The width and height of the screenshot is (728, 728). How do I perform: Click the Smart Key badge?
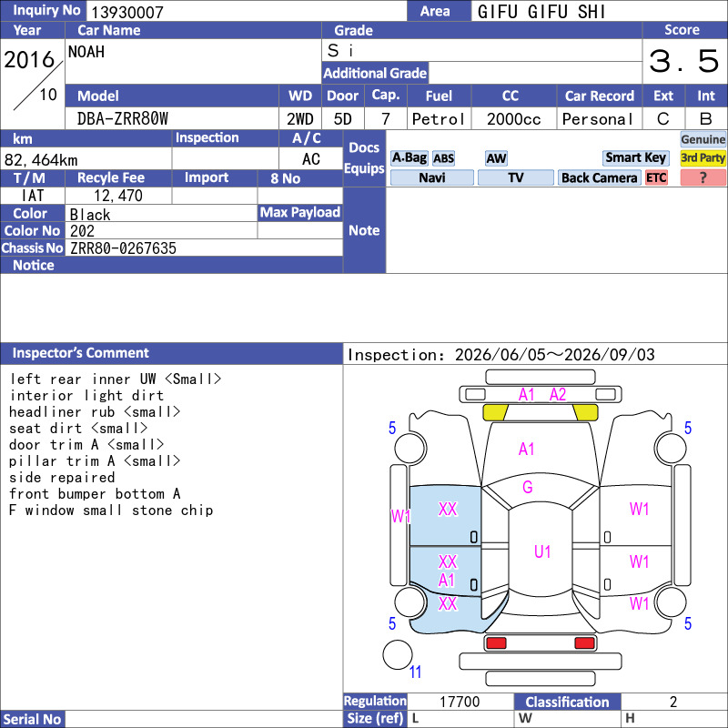(635, 158)
